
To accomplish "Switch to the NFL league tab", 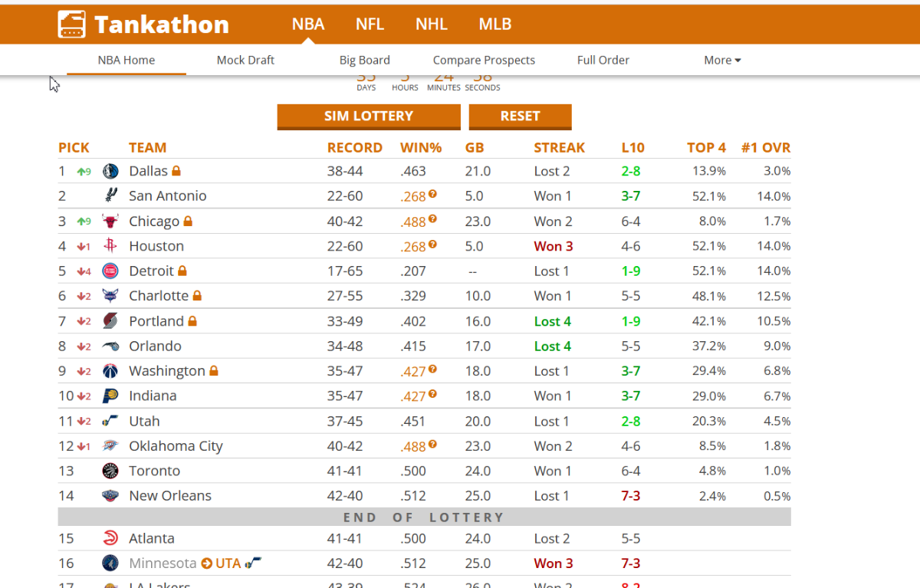I will pyautogui.click(x=370, y=24).
